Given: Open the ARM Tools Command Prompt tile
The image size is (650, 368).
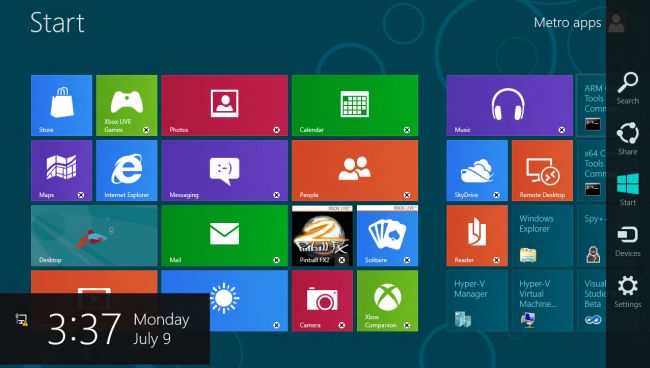Looking at the screenshot, I should [x=592, y=105].
